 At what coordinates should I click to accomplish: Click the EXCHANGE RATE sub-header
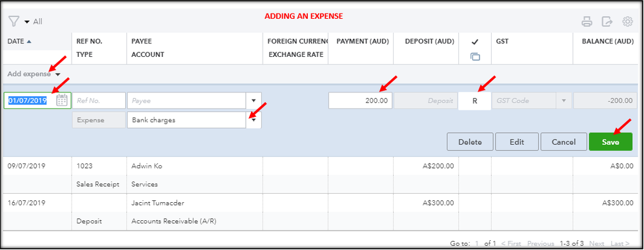(296, 54)
